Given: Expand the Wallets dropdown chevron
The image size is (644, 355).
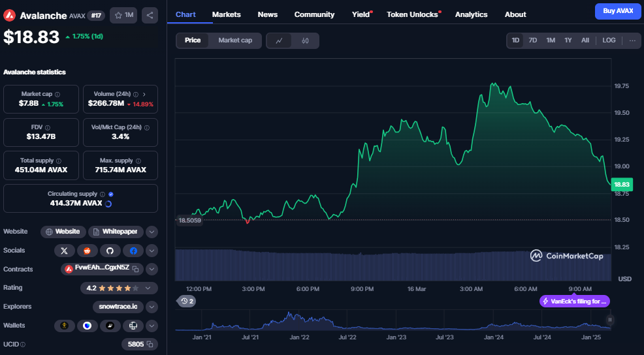Looking at the screenshot, I should coord(152,326).
